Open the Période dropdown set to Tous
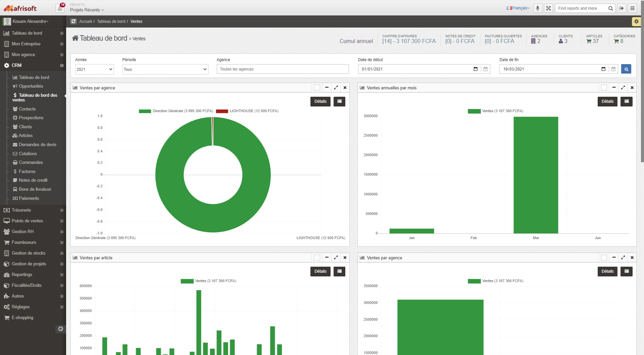 [x=165, y=70]
